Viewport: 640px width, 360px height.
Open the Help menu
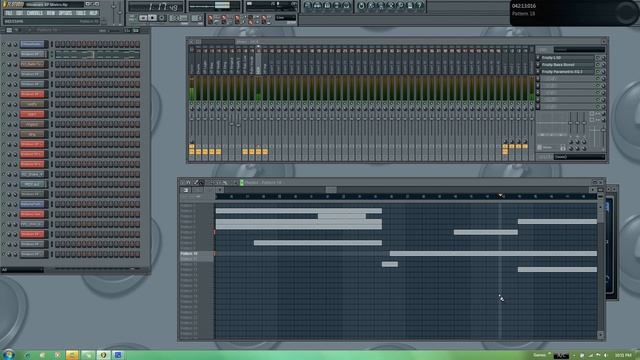[93, 13]
